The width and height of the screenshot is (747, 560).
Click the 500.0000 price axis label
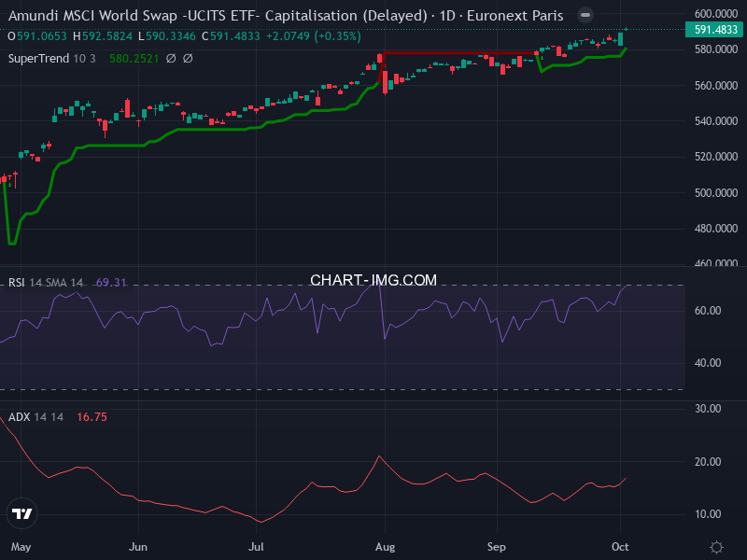click(716, 192)
